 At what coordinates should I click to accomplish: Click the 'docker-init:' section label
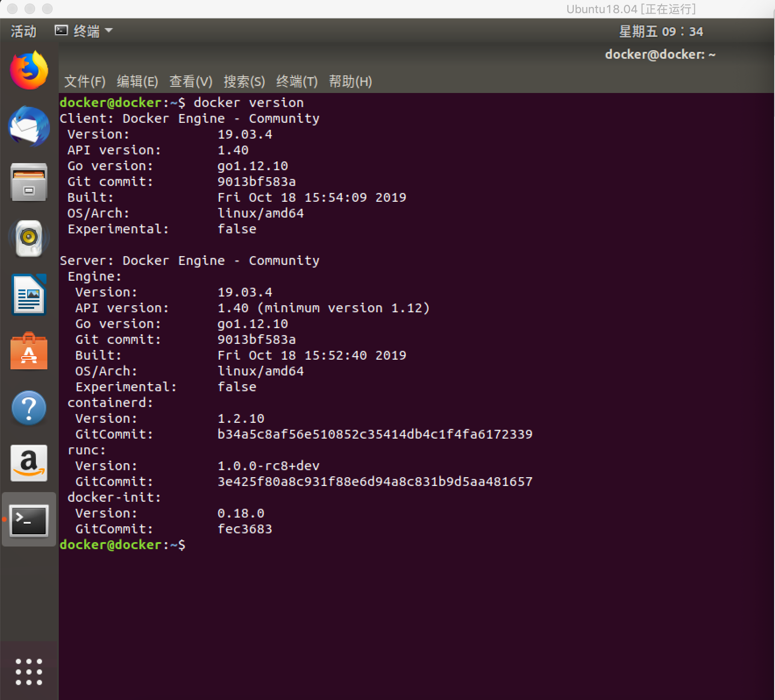click(114, 497)
